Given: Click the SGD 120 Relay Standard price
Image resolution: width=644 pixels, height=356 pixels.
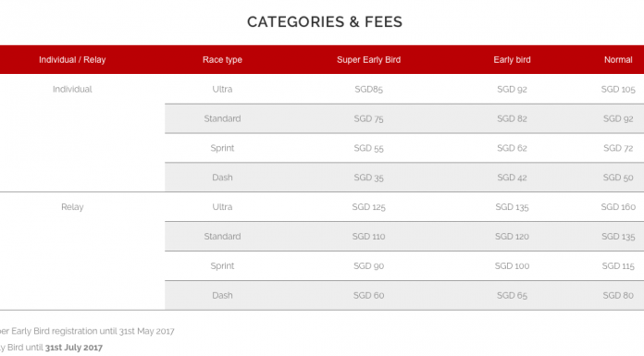Looking at the screenshot, I should coord(512,237).
